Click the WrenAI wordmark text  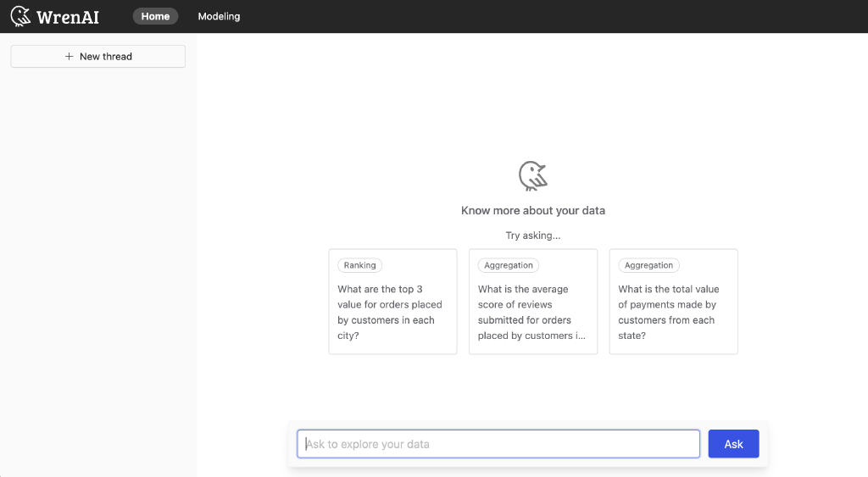pos(68,17)
